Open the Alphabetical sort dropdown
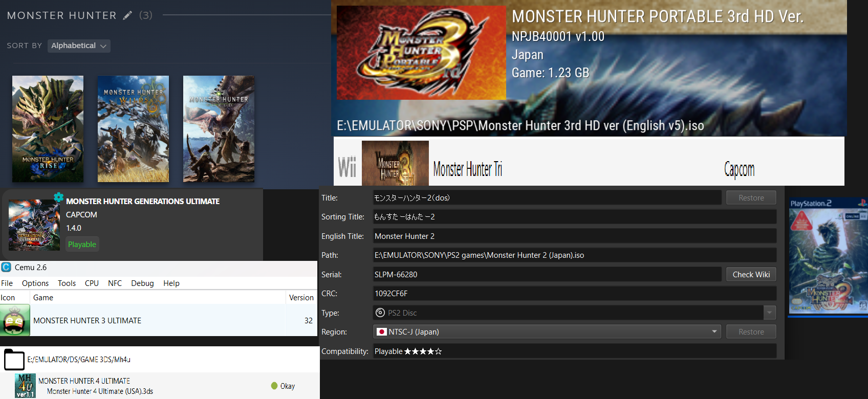 click(x=79, y=46)
